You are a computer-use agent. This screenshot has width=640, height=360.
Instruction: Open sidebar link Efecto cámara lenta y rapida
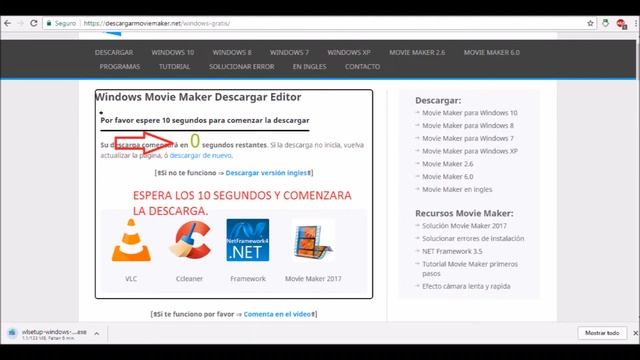pyautogui.click(x=466, y=287)
